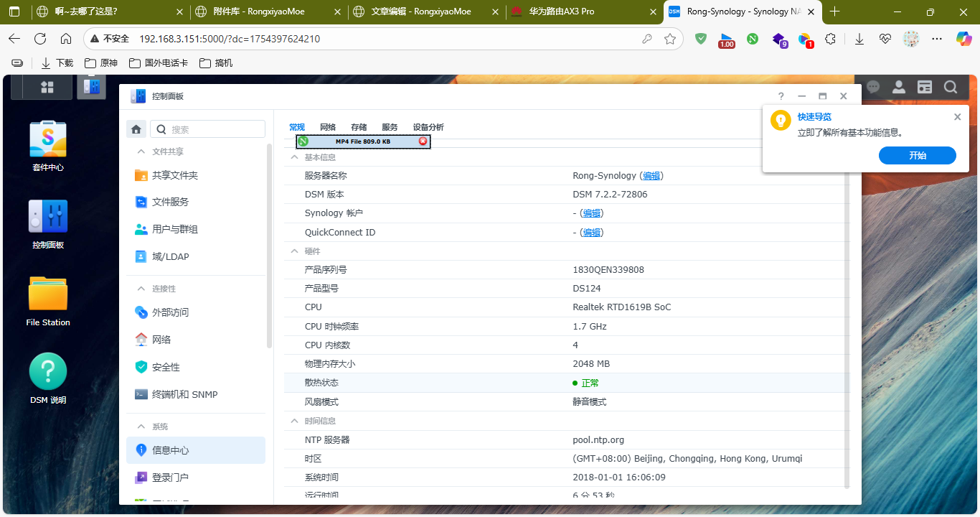The height and width of the screenshot is (517, 980).
Task: Click 编辑 link for QuickConnect ID
Action: pyautogui.click(x=592, y=233)
